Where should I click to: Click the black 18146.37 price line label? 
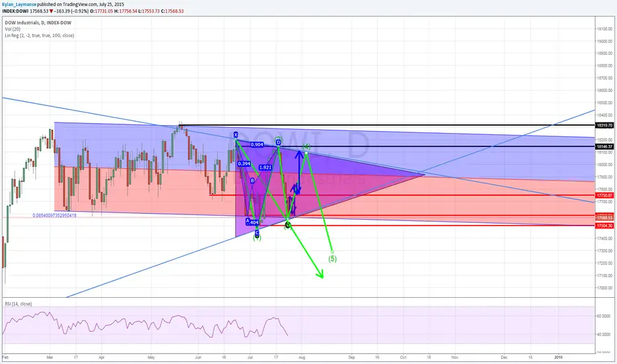604,146
